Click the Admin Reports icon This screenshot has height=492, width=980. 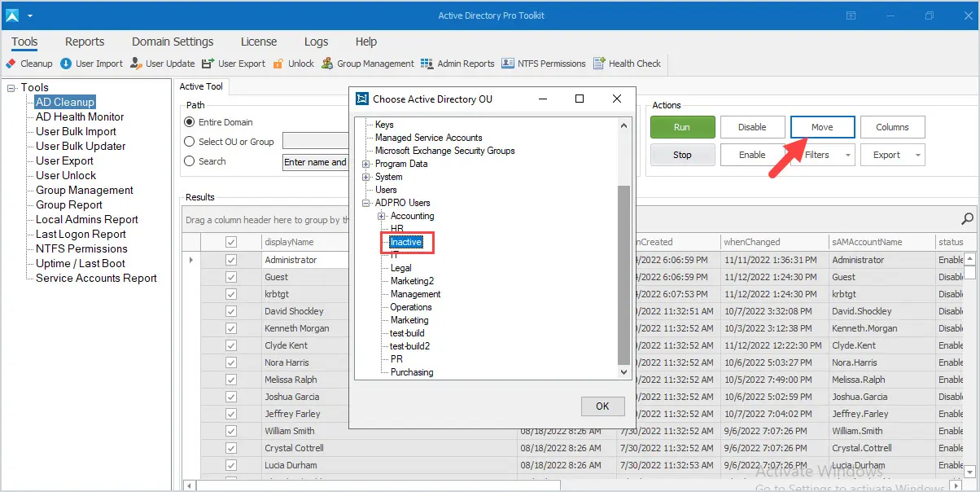point(428,64)
